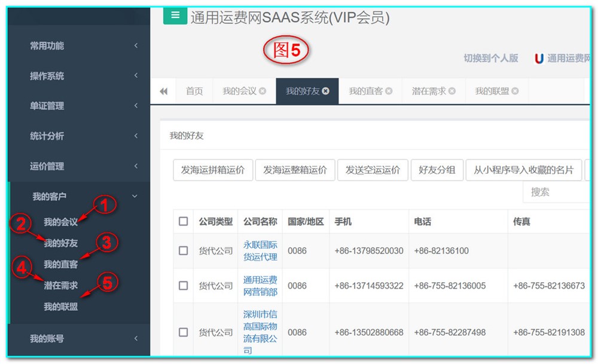Image resolution: width=598 pixels, height=364 pixels.
Task: Click the 通用运费网 logo icon
Action: [x=539, y=59]
